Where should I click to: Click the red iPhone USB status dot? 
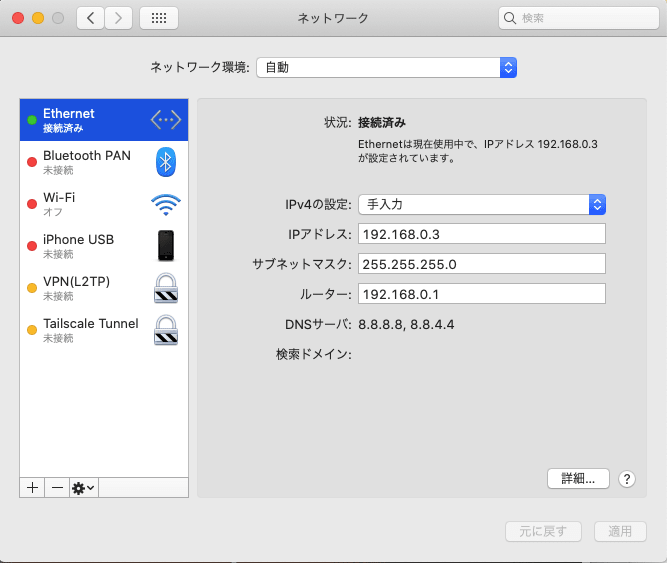click(x=32, y=246)
